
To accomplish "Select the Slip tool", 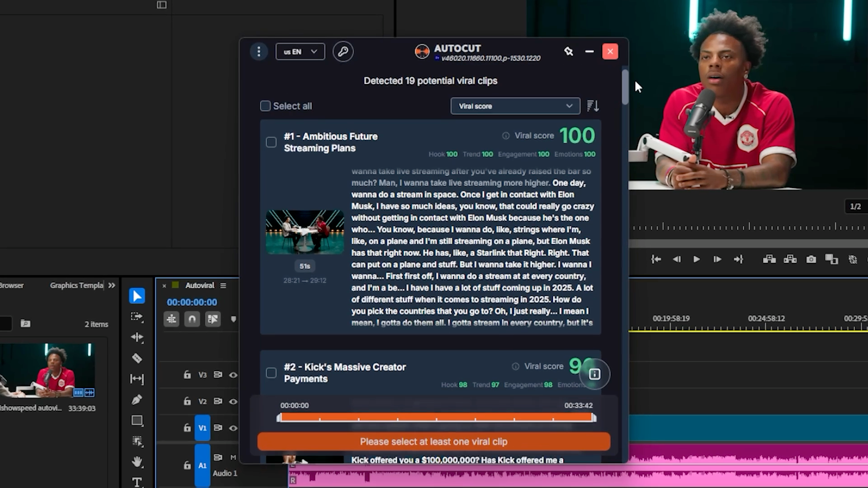I will (x=137, y=379).
